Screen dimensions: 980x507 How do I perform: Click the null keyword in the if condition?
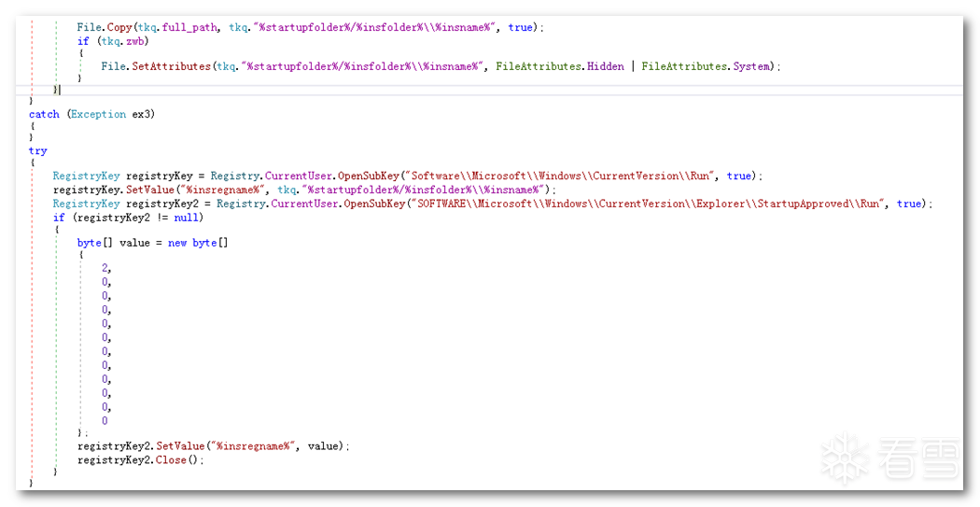pos(187,218)
